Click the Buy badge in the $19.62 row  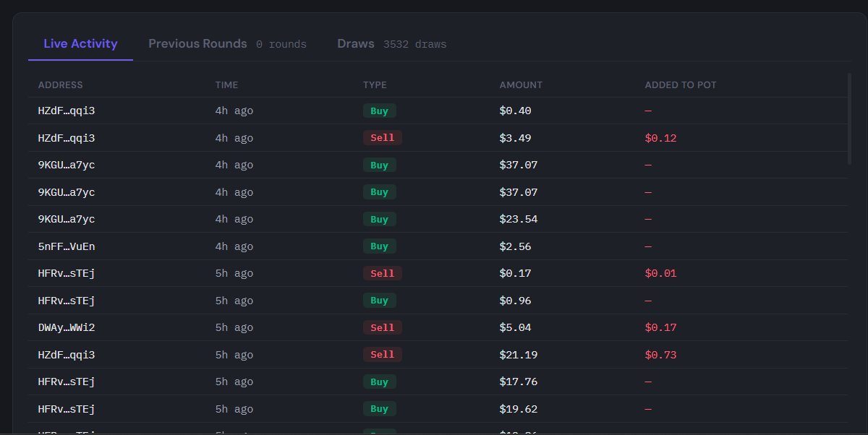pyautogui.click(x=380, y=409)
